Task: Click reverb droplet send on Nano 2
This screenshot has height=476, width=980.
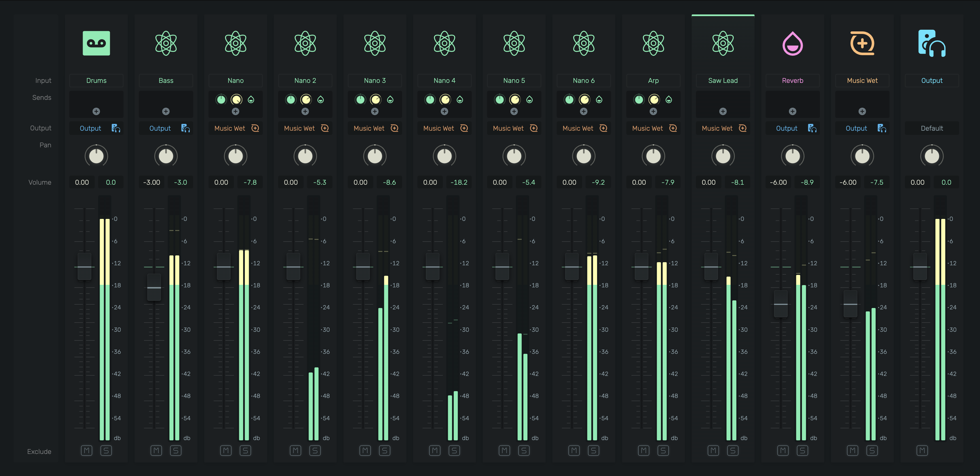Action: pyautogui.click(x=321, y=100)
